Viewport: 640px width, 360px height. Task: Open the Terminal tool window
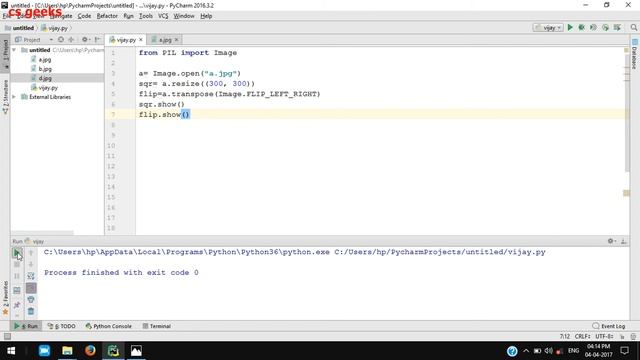coord(157,326)
